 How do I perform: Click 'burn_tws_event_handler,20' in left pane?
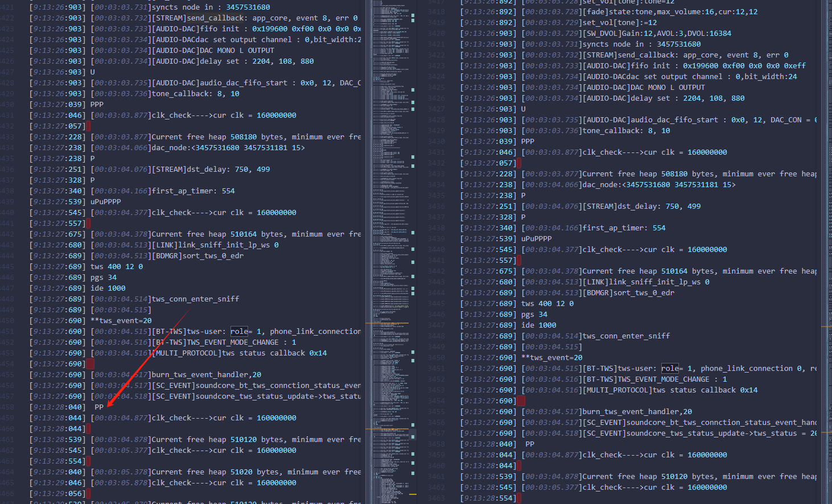click(207, 374)
